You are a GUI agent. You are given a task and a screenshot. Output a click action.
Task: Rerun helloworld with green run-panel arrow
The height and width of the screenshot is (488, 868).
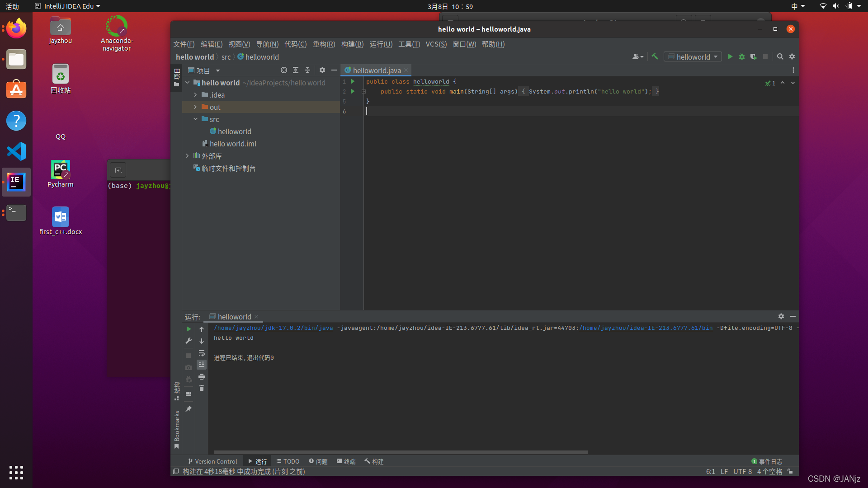(189, 329)
